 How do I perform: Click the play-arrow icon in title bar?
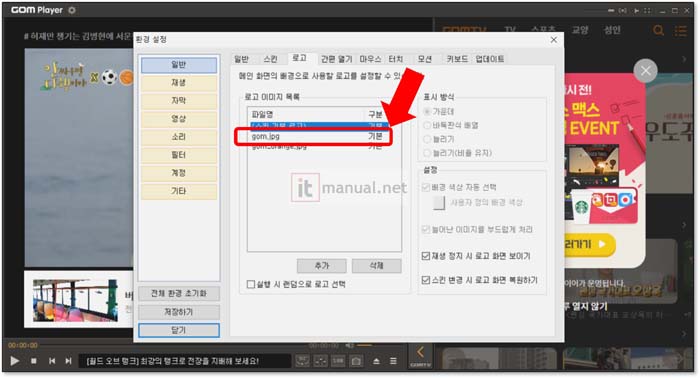tap(636, 10)
